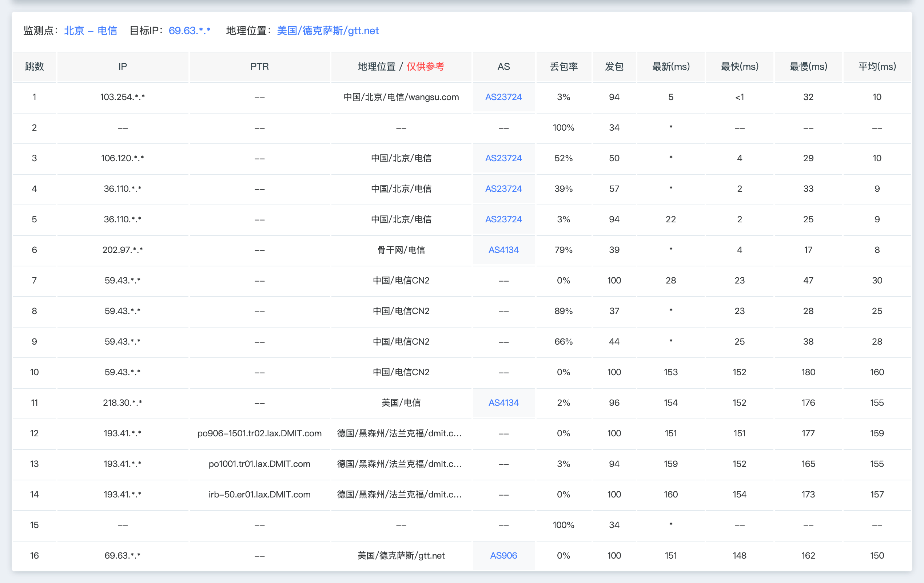924x583 pixels.
Task: Open AS906 for the final hop
Action: click(x=503, y=555)
